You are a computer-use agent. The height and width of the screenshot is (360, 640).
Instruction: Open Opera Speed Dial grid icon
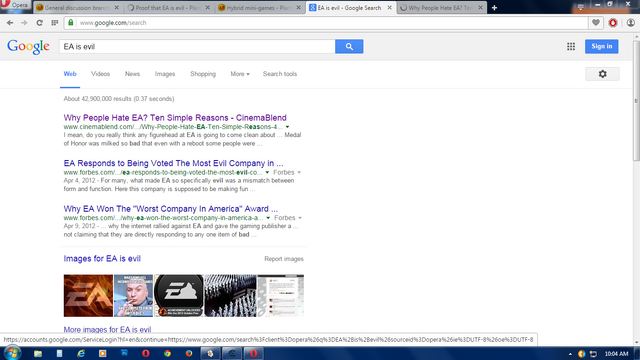pyautogui.click(x=55, y=23)
